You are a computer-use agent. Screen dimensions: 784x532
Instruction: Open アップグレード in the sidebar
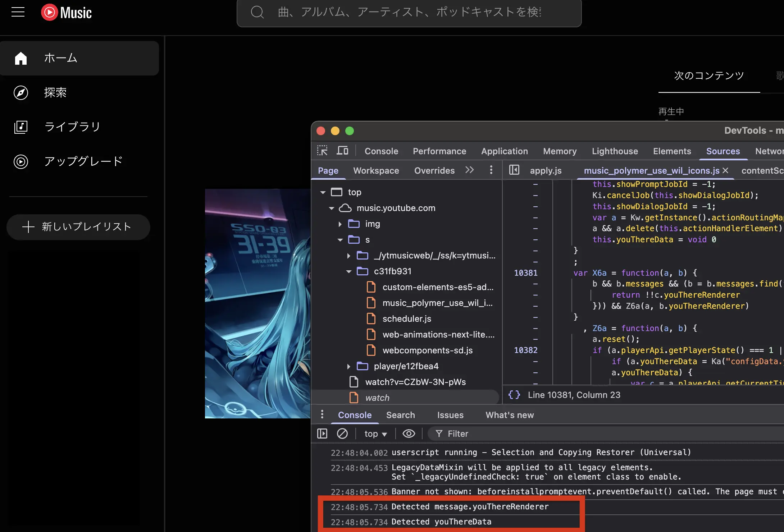tap(79, 161)
